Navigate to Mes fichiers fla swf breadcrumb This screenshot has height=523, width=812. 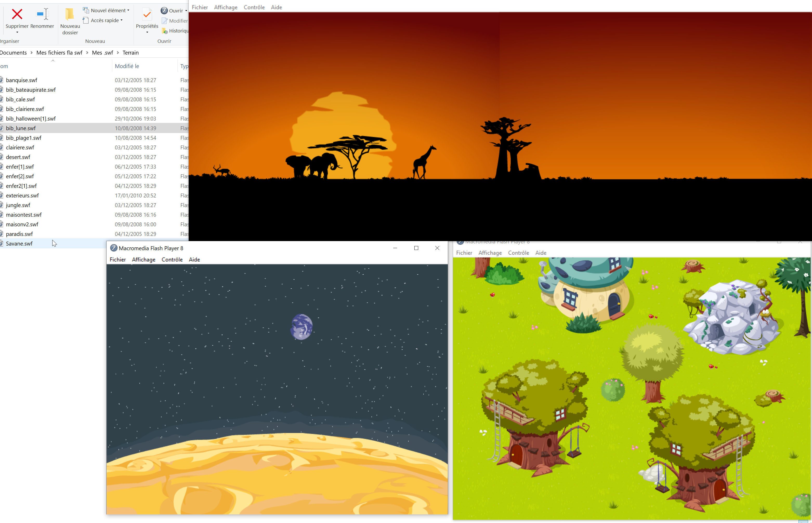pyautogui.click(x=60, y=53)
